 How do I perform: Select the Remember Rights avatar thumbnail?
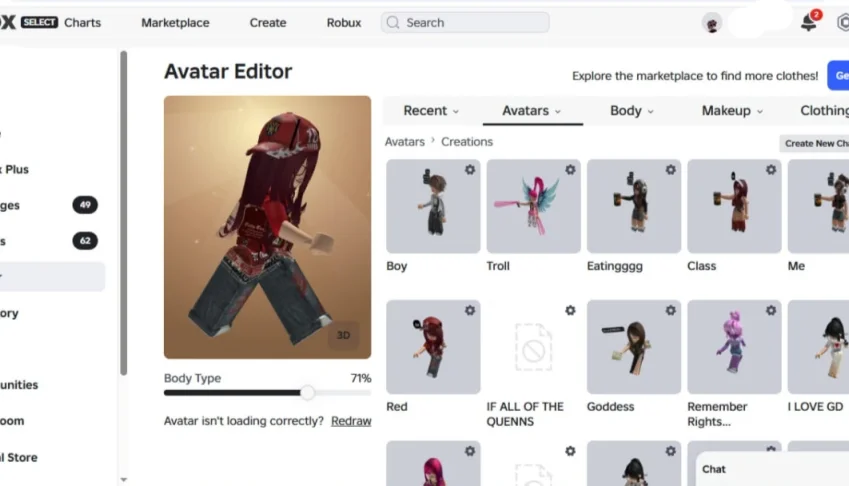click(734, 347)
